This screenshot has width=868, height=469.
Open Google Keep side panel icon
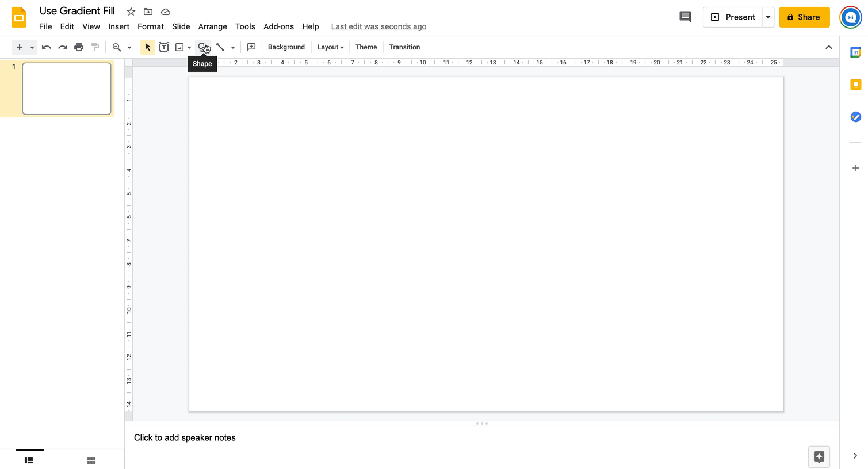pos(856,85)
